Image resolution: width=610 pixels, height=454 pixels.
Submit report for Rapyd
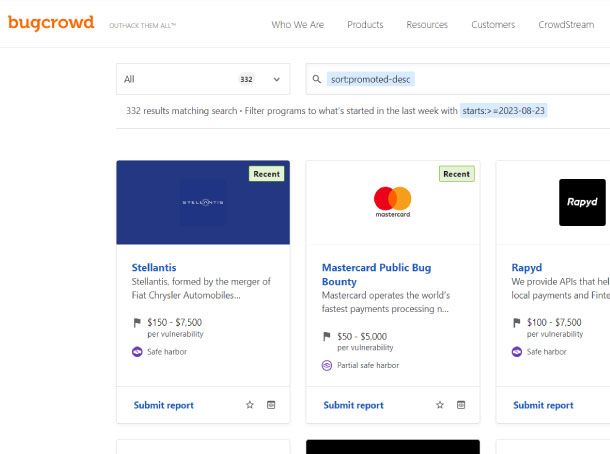543,405
